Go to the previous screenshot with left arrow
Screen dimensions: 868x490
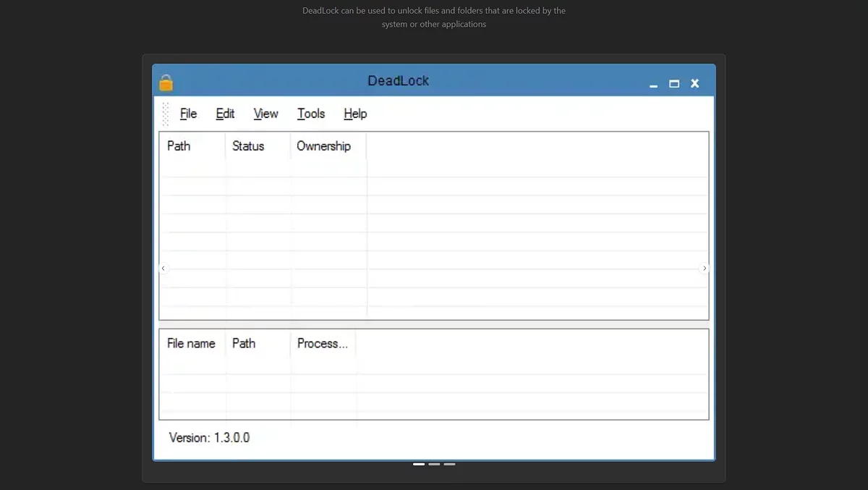click(163, 269)
